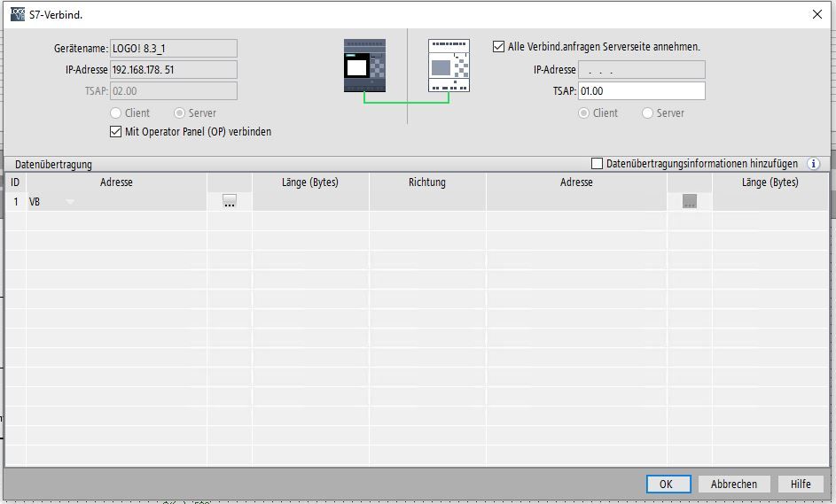The width and height of the screenshot is (836, 504).
Task: Click the local Länge cell in row 1
Action: (x=310, y=201)
